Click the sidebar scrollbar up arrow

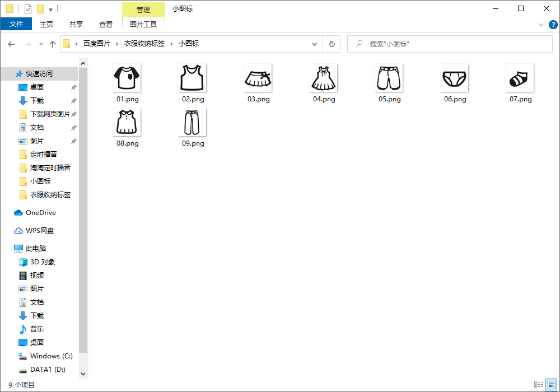pyautogui.click(x=83, y=63)
